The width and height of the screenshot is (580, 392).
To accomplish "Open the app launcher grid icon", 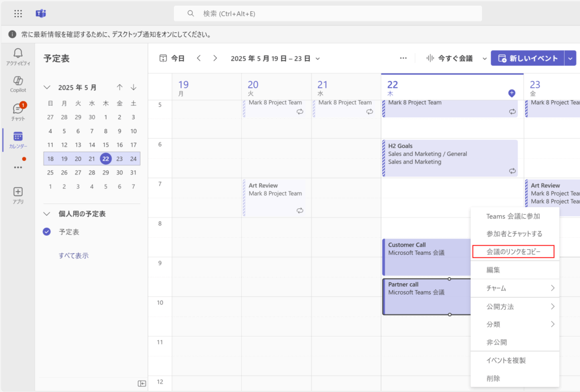I will click(x=18, y=14).
